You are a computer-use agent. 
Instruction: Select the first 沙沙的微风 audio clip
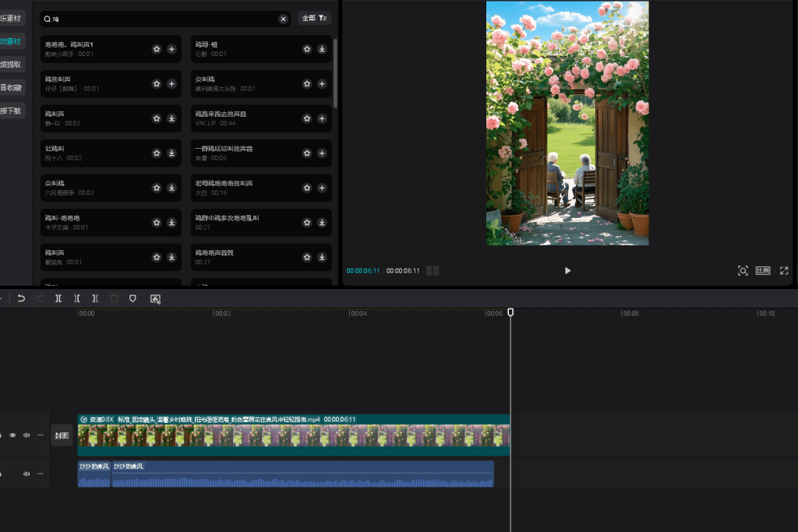tap(94, 474)
